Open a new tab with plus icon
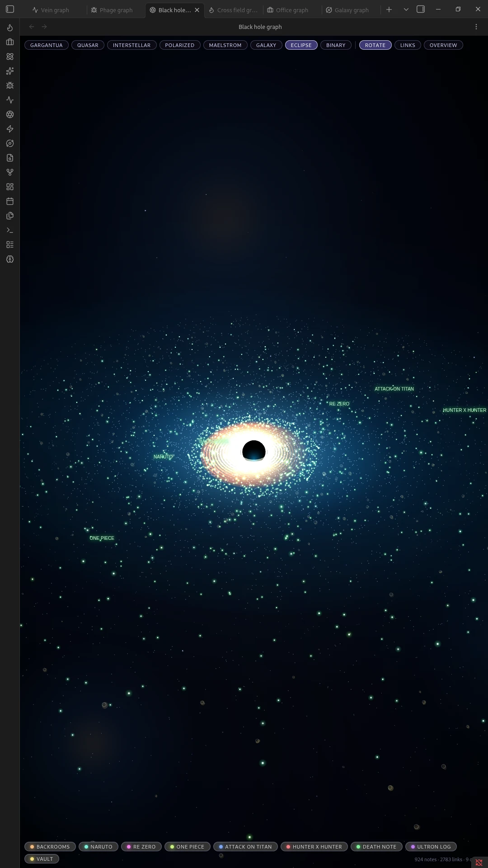The image size is (488, 868). click(x=389, y=9)
